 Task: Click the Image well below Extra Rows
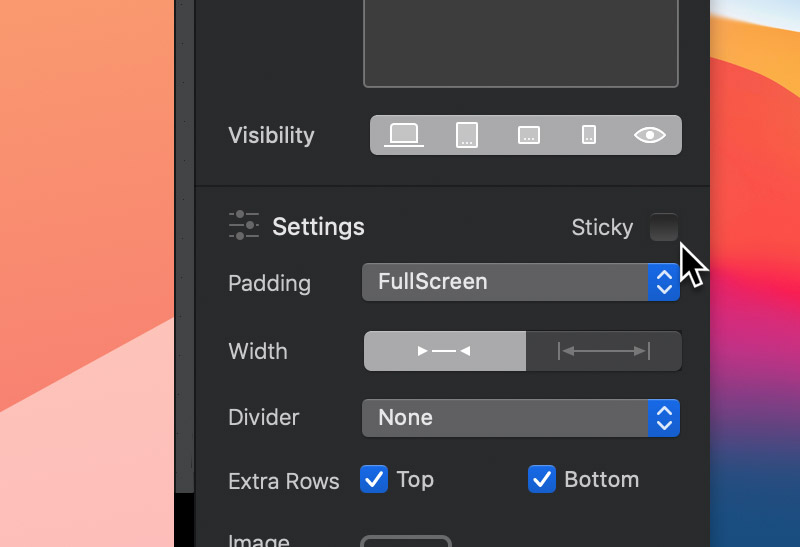406,541
